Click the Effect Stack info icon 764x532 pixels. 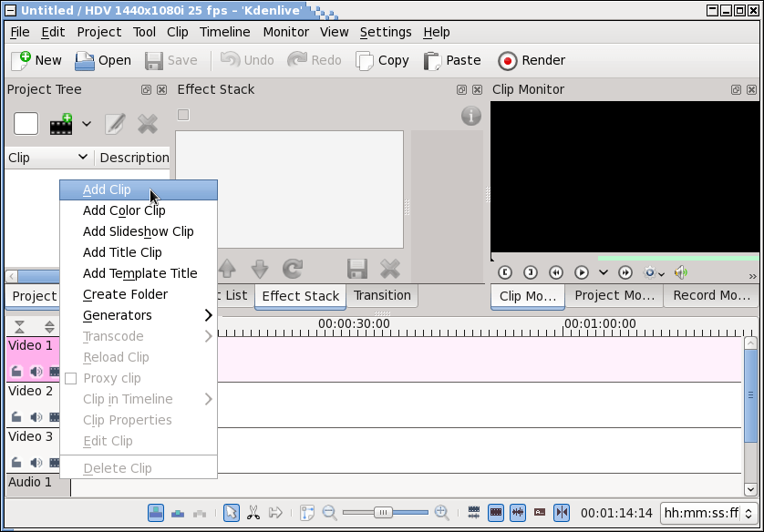point(470,116)
